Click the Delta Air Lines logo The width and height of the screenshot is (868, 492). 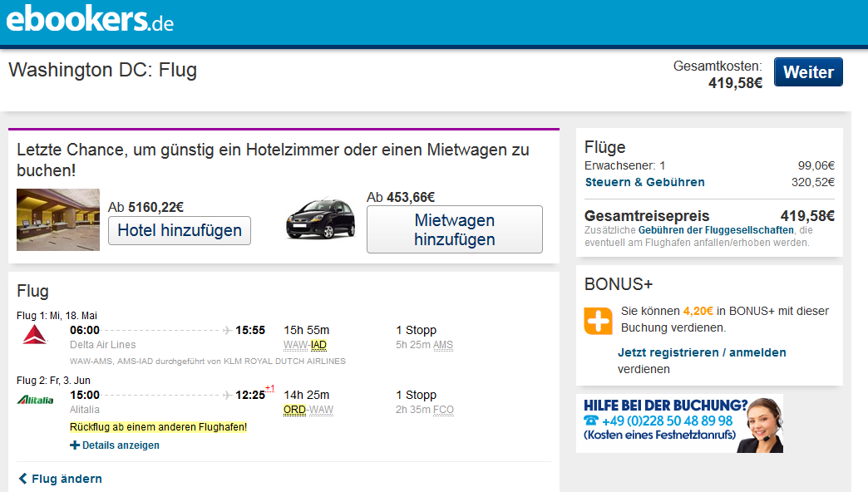pyautogui.click(x=34, y=335)
